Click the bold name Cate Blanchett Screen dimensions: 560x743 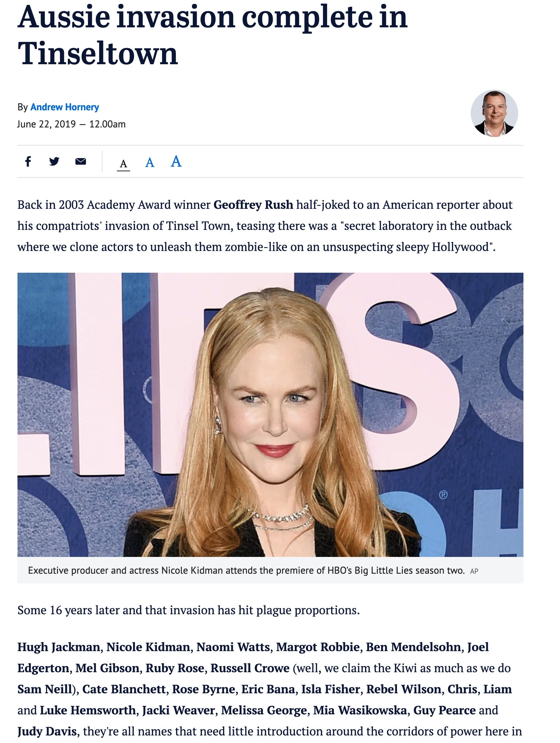124,689
